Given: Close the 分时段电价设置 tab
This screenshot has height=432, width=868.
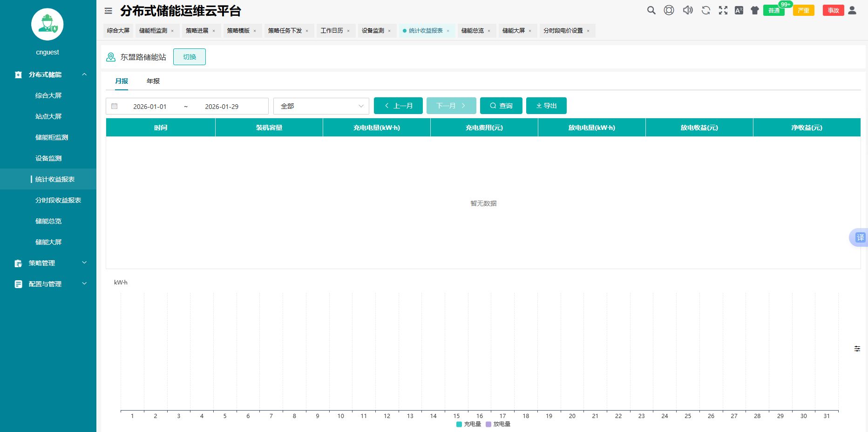Looking at the screenshot, I should tap(588, 31).
